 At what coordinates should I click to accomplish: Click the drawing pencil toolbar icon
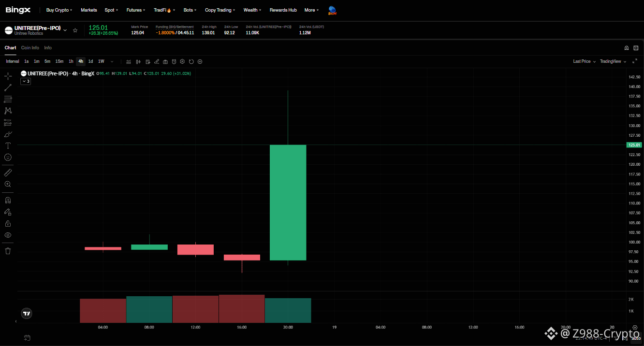pyautogui.click(x=156, y=61)
